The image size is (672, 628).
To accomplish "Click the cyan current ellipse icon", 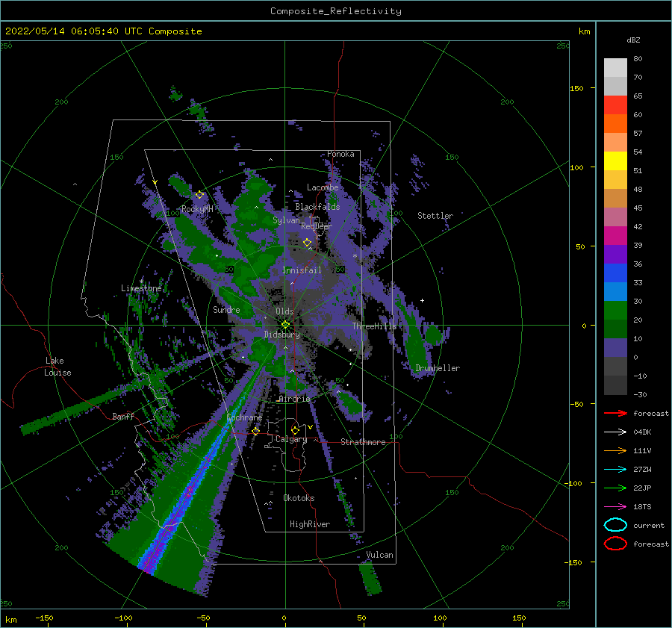I will (615, 525).
